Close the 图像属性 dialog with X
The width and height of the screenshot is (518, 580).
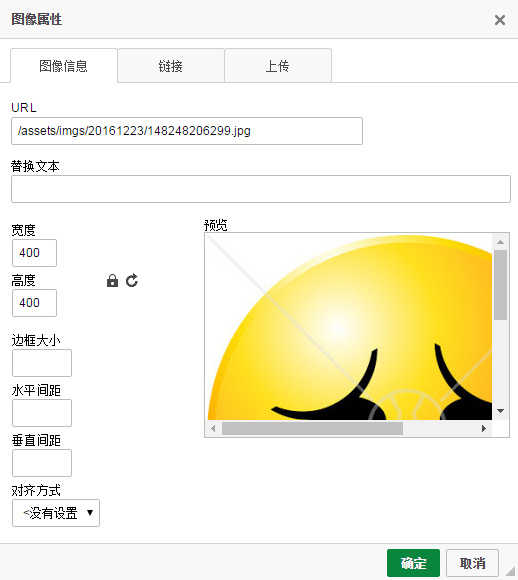pos(500,20)
